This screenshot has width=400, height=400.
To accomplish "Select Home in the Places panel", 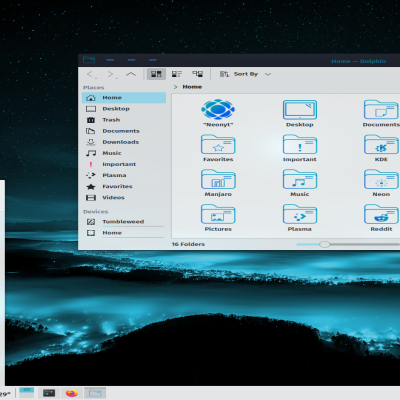I will tap(124, 98).
